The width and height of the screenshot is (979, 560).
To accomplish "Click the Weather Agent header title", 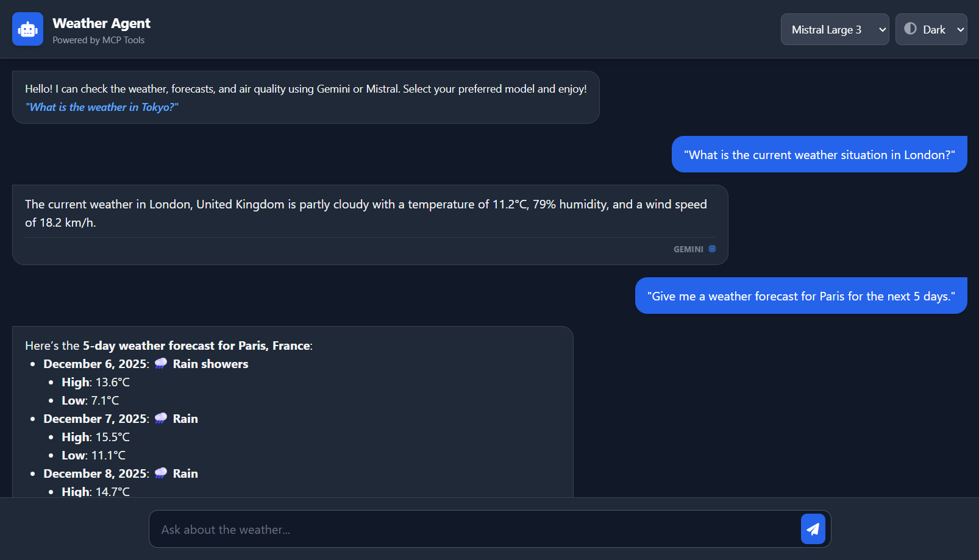I will coord(102,23).
